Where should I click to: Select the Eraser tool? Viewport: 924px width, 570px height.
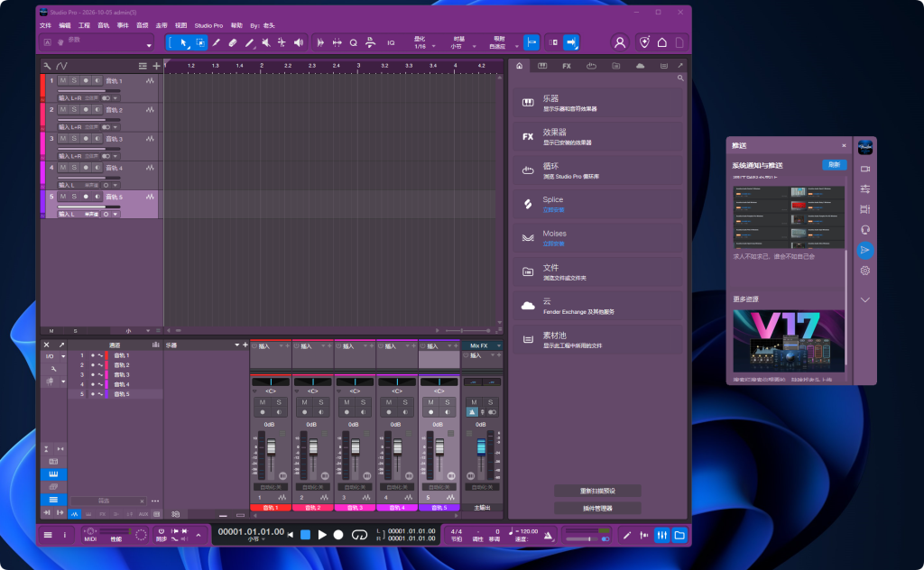click(x=233, y=42)
